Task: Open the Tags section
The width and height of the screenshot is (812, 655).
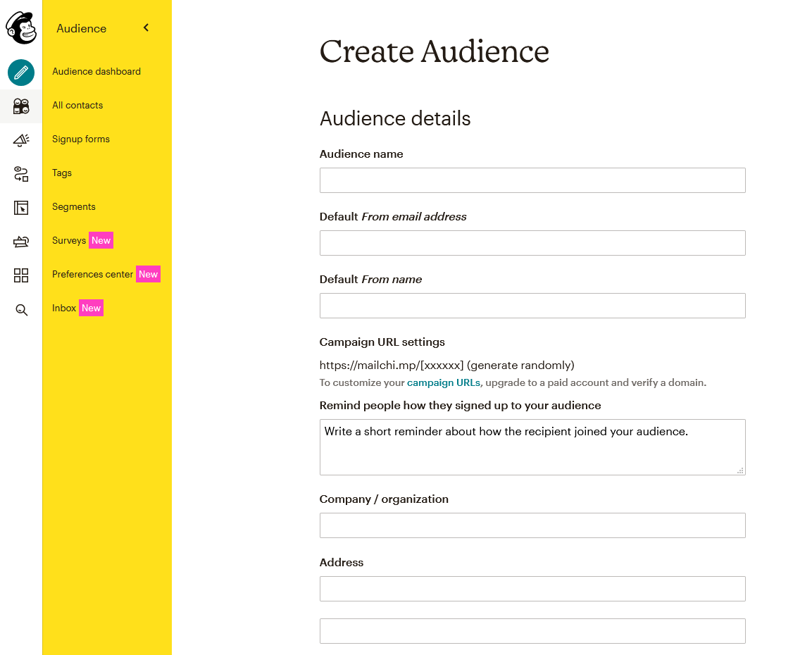Action: coord(61,173)
